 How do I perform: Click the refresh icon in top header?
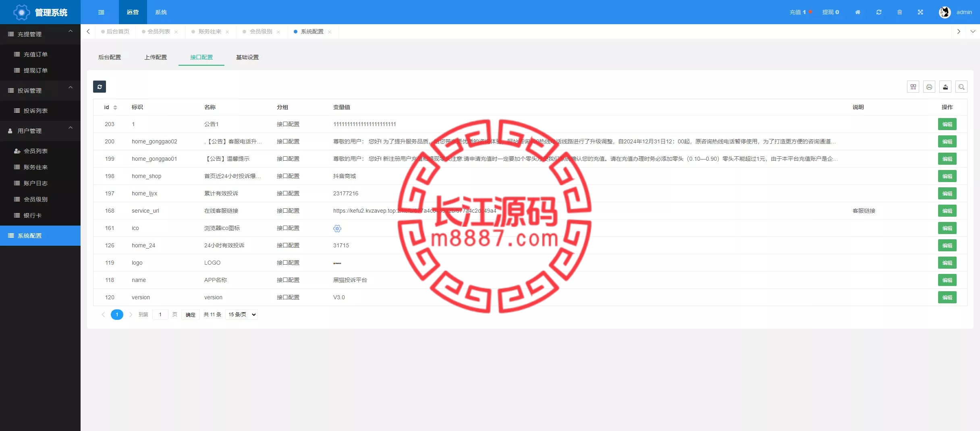(x=879, y=12)
